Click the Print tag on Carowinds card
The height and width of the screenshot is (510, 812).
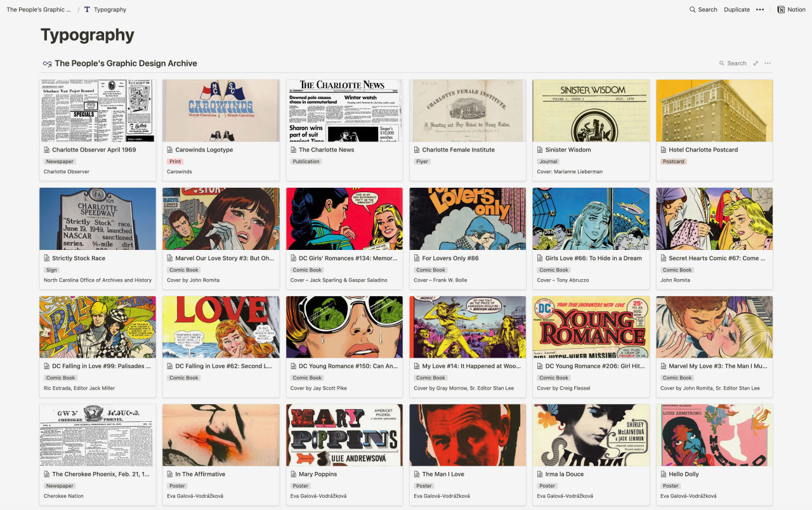(x=175, y=162)
